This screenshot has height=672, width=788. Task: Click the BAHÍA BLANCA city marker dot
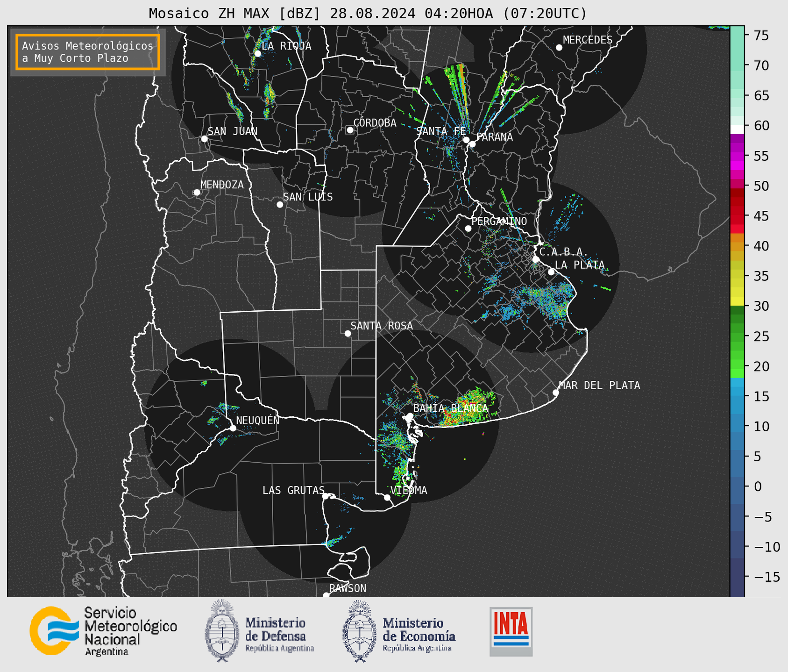410,416
